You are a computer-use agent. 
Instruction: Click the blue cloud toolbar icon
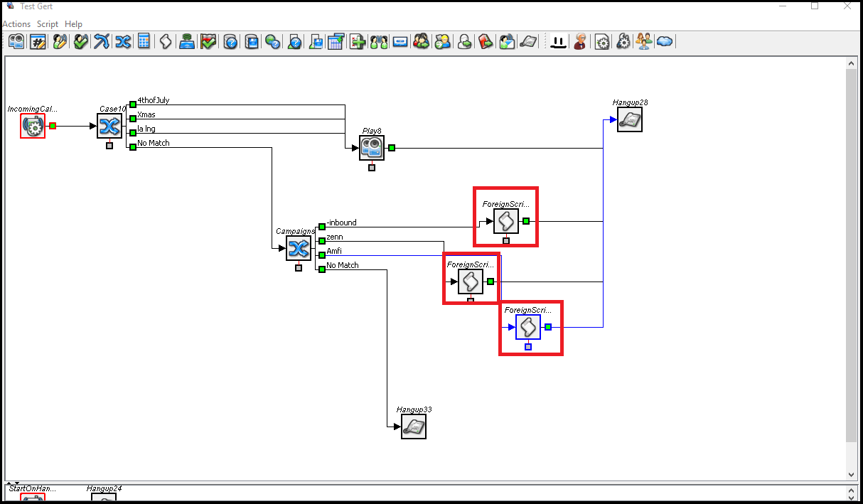point(665,42)
